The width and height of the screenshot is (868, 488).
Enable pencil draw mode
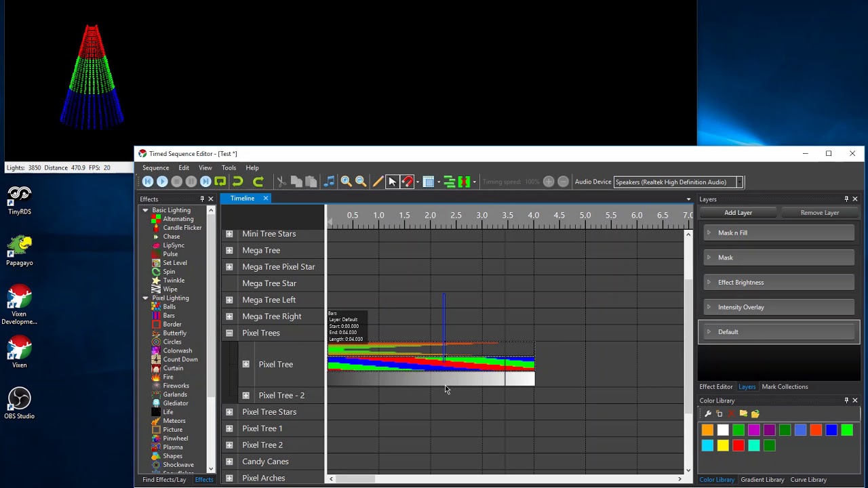378,182
